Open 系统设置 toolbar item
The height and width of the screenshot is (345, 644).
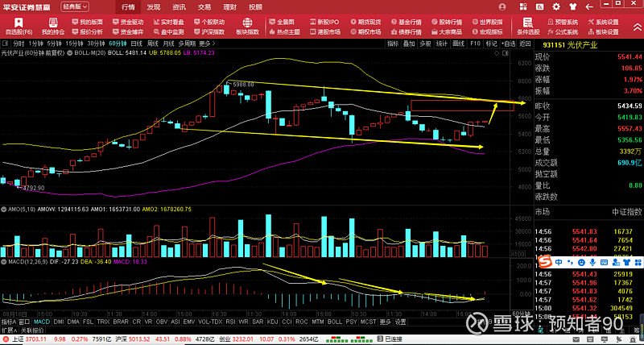coord(603,23)
